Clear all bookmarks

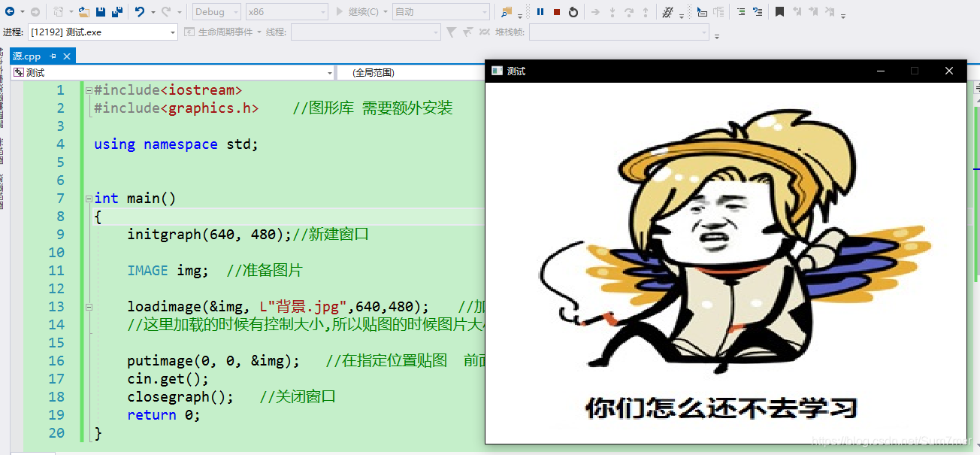[x=829, y=12]
